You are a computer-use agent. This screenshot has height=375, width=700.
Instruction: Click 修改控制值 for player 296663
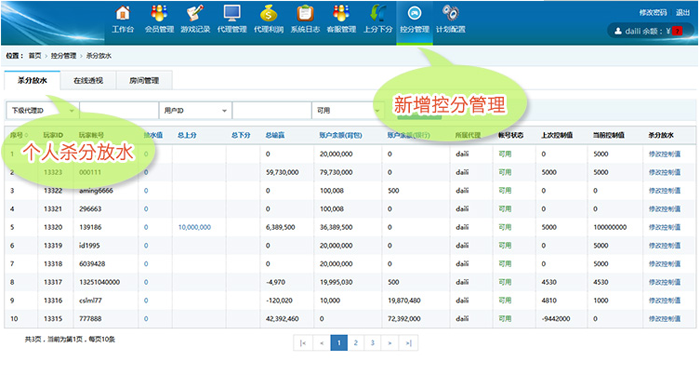(x=664, y=209)
